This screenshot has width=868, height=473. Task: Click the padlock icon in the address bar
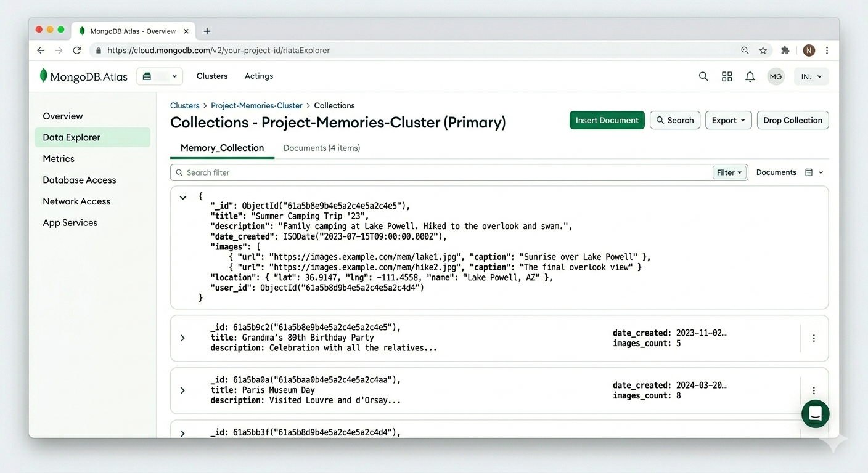[98, 51]
